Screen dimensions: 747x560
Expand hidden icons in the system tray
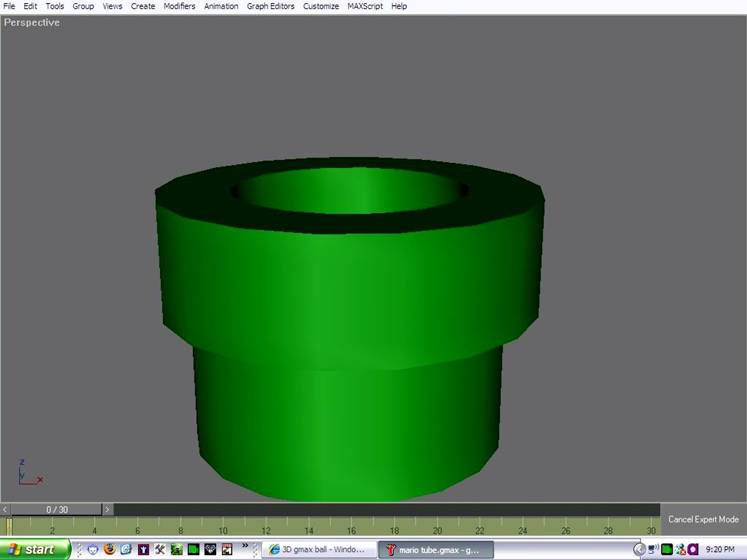[639, 549]
